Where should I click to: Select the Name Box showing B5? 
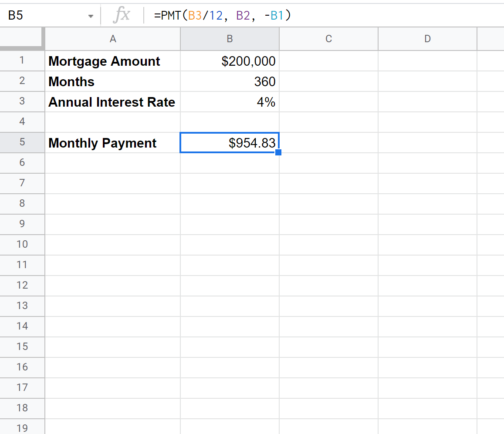[x=44, y=15]
